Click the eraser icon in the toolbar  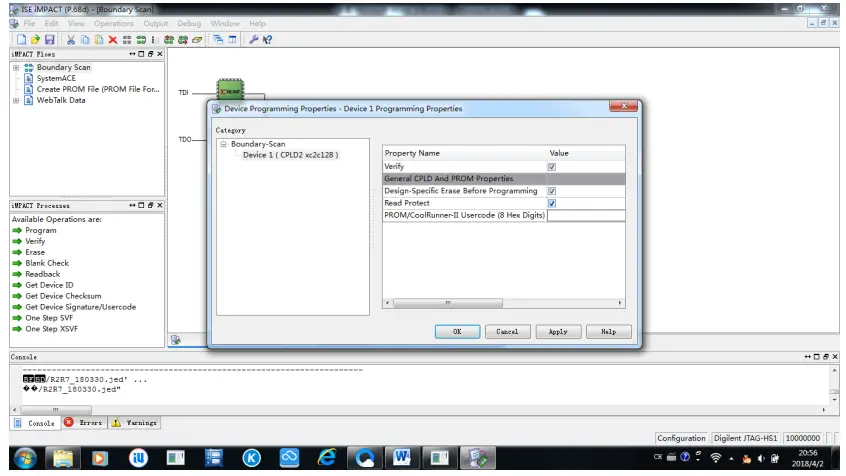pos(197,39)
